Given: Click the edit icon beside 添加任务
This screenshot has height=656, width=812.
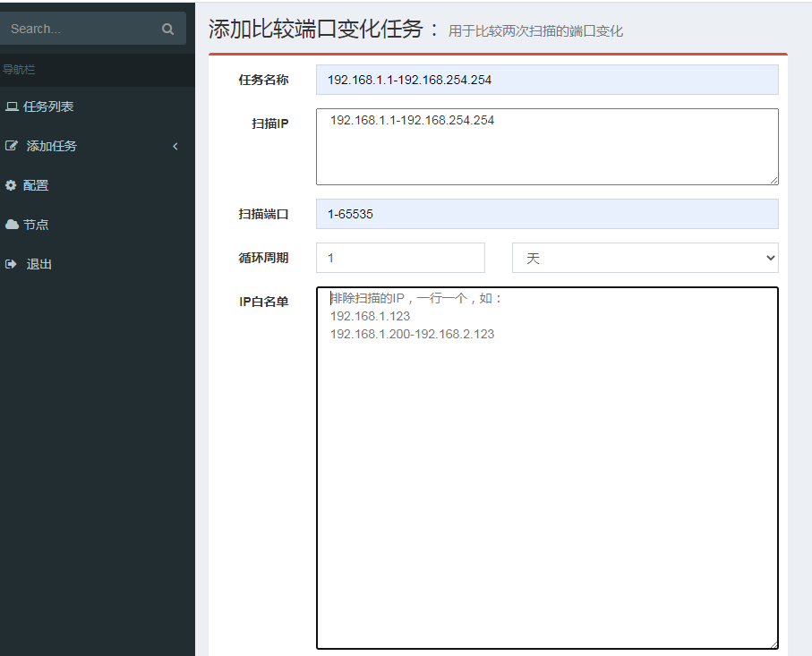Looking at the screenshot, I should (12, 146).
